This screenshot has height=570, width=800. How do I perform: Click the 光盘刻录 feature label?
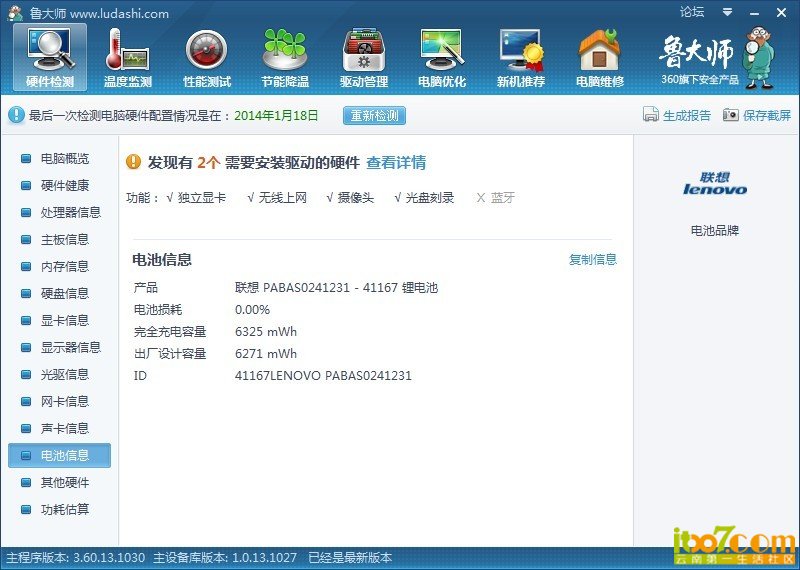tap(430, 197)
